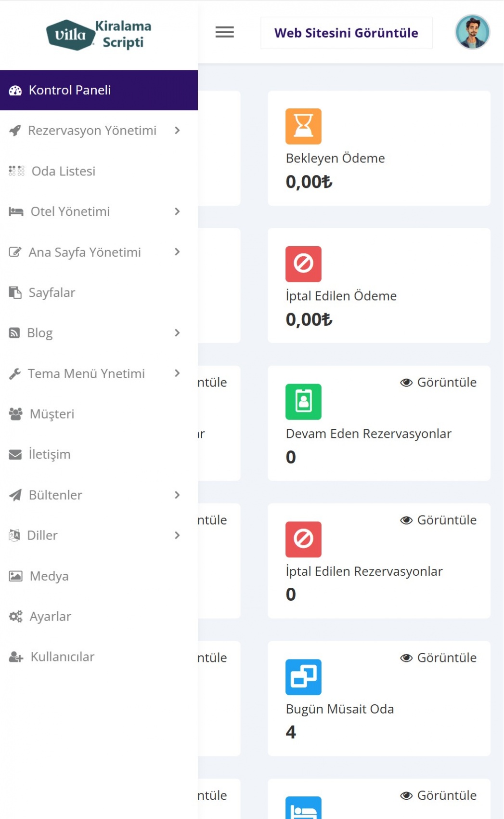Viewport: 504px width, 819px height.
Task: Expand the Diller menu chevron
Action: coord(177,535)
